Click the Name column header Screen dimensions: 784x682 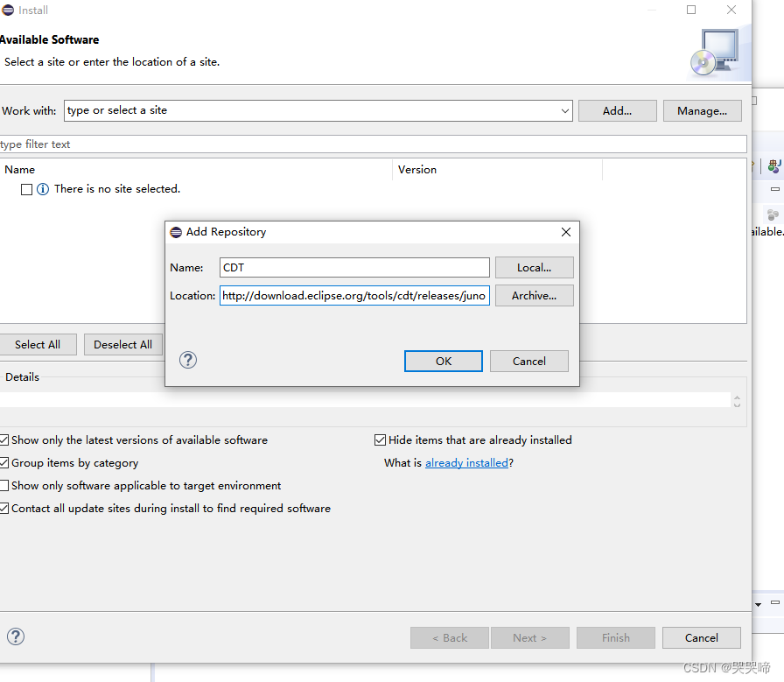196,170
